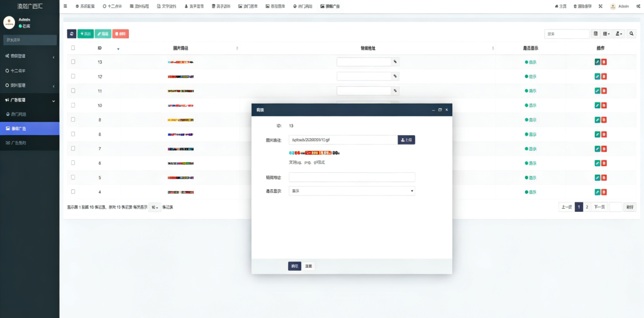Viewport: 644px width, 318px height.
Task: Tick the checkbox for row ID 5
Action: (x=73, y=177)
